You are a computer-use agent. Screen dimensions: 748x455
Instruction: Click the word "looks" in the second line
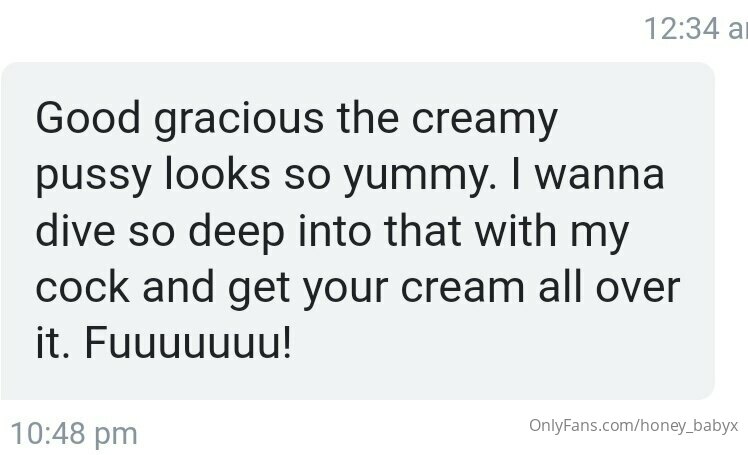pyautogui.click(x=218, y=174)
